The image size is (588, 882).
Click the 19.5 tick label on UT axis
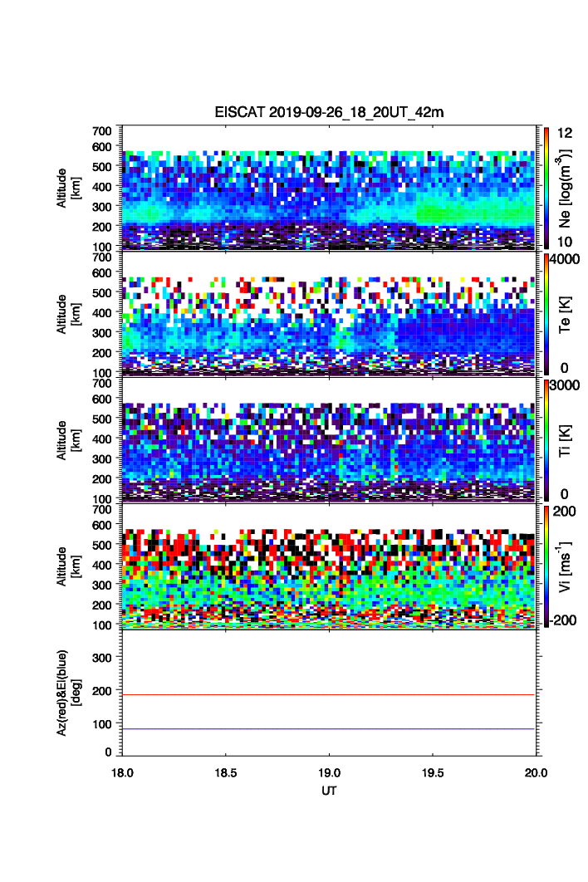tap(433, 772)
